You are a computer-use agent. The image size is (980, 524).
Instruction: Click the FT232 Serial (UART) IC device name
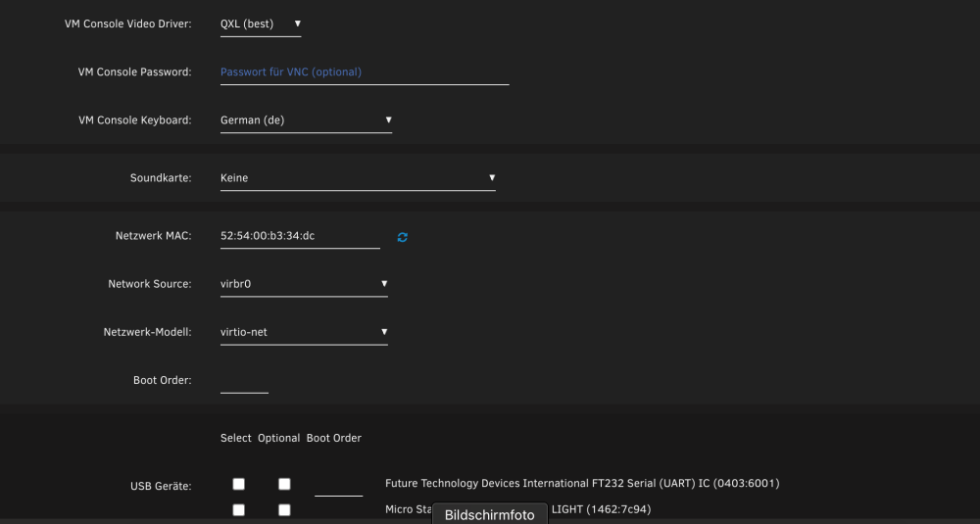tap(582, 484)
